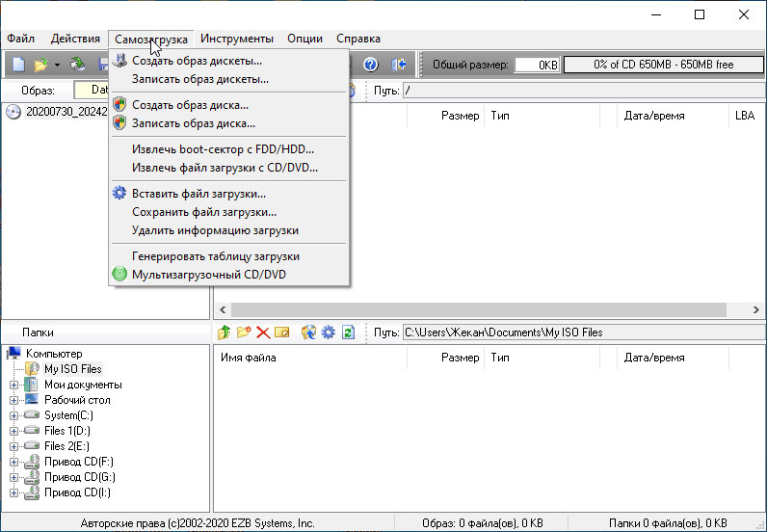
Task: Choose Мультизагрузочный CD/DVD from the menu
Action: [208, 275]
